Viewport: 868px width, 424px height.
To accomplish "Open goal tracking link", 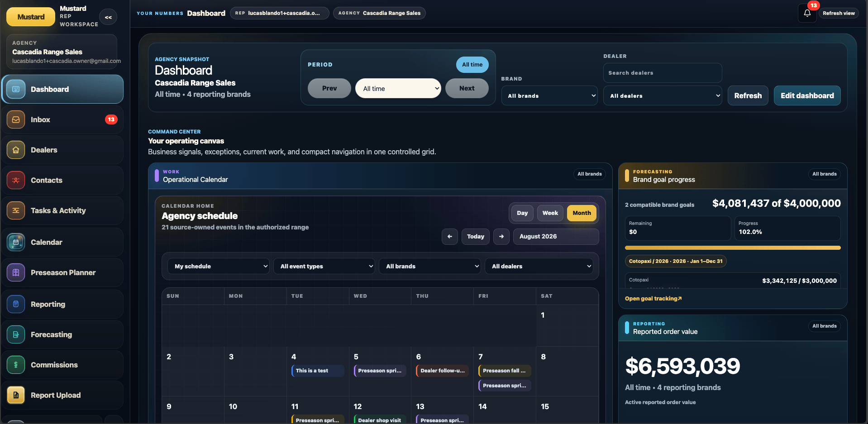I will tap(653, 299).
